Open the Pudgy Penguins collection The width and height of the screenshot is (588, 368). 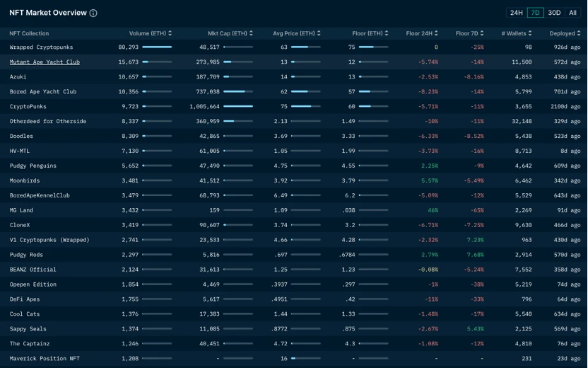pos(33,166)
